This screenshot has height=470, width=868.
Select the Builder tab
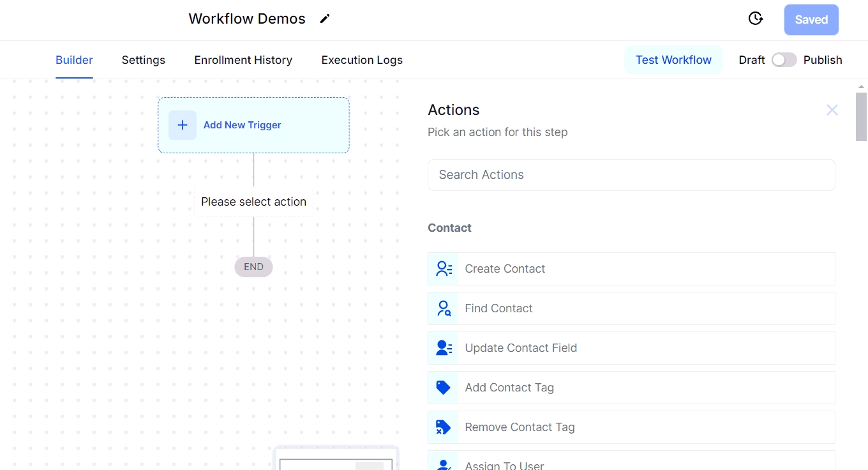(x=74, y=60)
